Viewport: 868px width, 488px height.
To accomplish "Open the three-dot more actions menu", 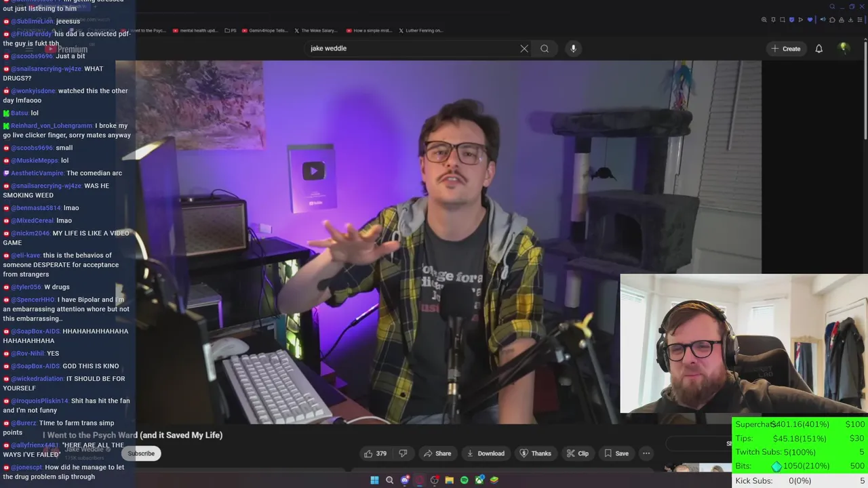I will tap(646, 453).
